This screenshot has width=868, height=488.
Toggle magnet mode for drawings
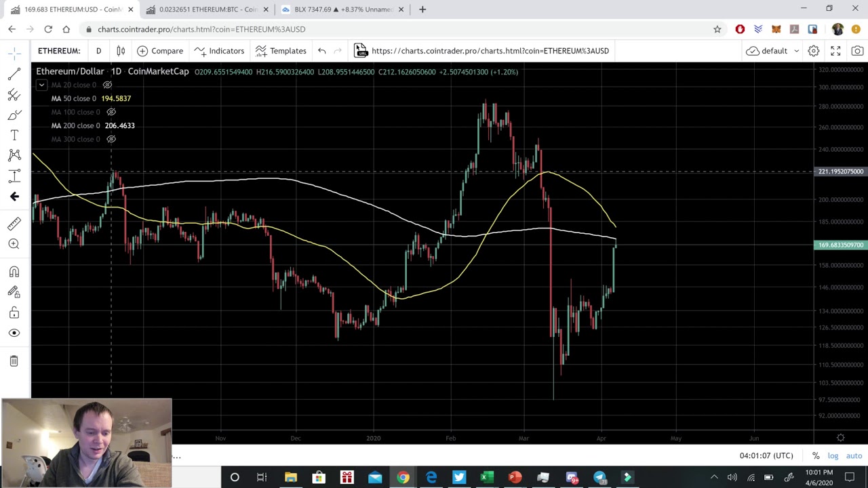tap(14, 272)
